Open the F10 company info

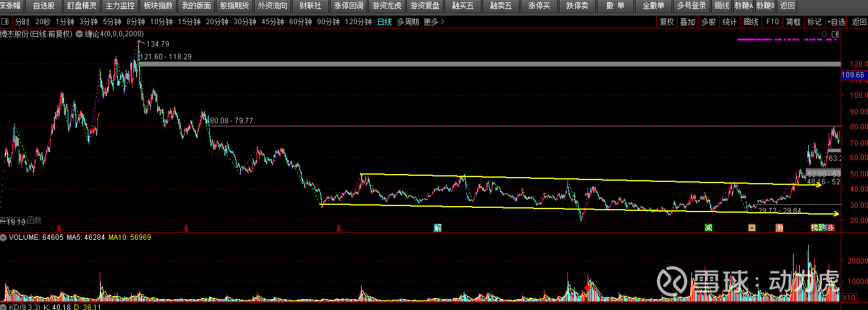(772, 22)
